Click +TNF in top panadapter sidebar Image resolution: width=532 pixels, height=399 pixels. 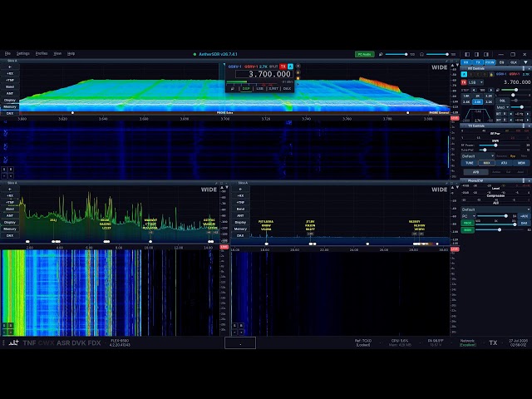[x=10, y=80]
